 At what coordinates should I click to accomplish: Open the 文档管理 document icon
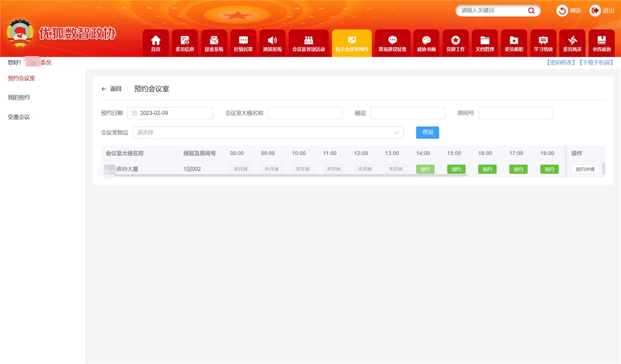point(484,42)
